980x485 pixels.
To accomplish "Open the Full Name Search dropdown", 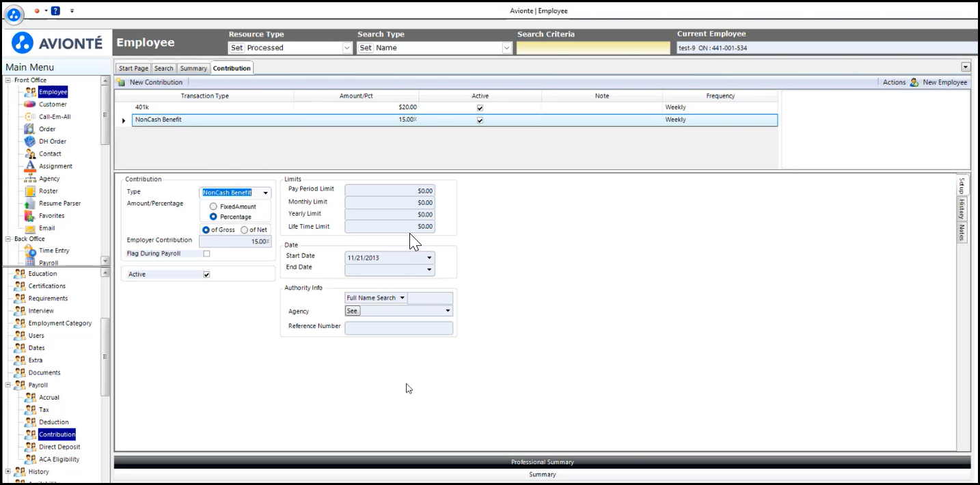I will tap(403, 298).
